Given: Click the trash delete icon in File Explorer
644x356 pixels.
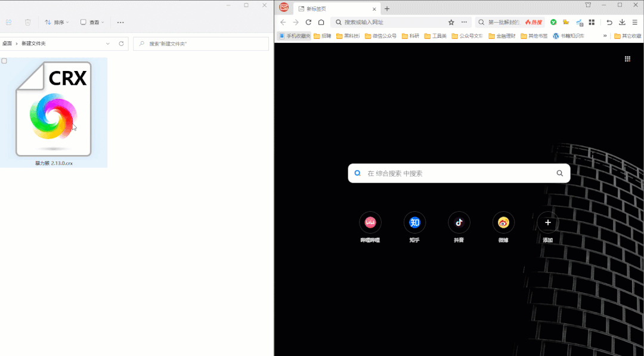Looking at the screenshot, I should tap(27, 22).
